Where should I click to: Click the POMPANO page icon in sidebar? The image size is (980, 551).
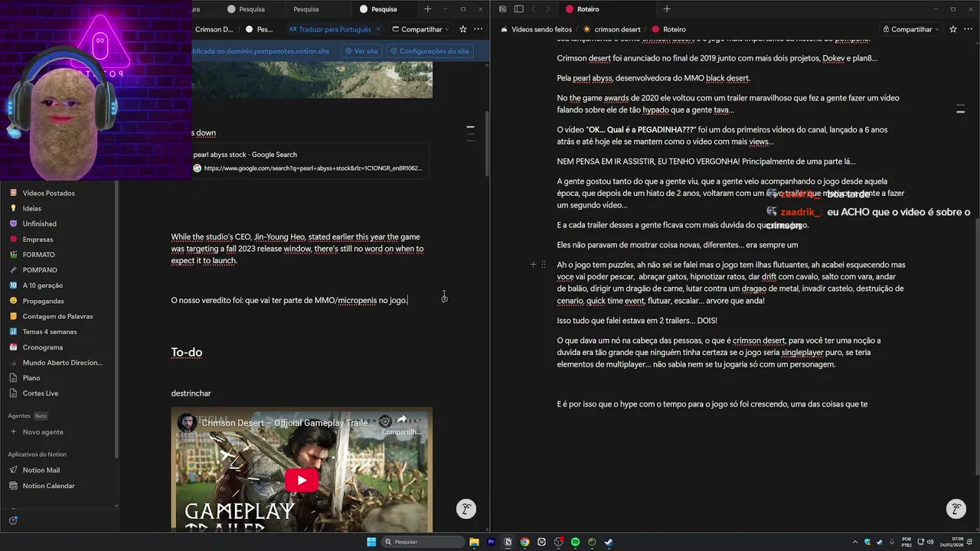(13, 269)
